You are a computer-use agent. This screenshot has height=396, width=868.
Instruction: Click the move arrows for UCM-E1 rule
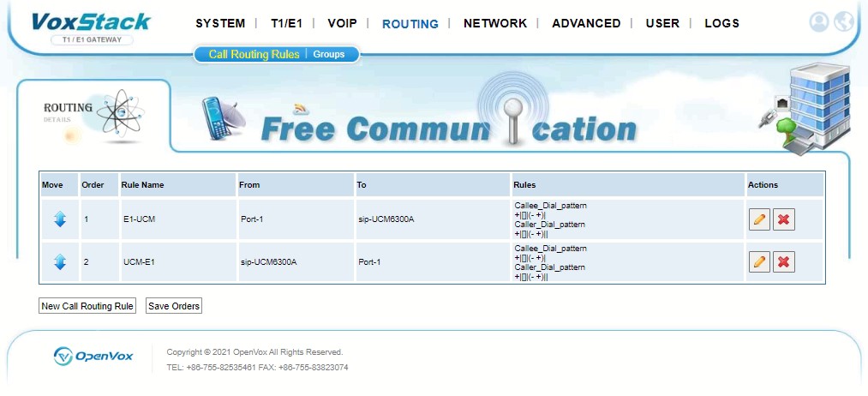(x=60, y=262)
